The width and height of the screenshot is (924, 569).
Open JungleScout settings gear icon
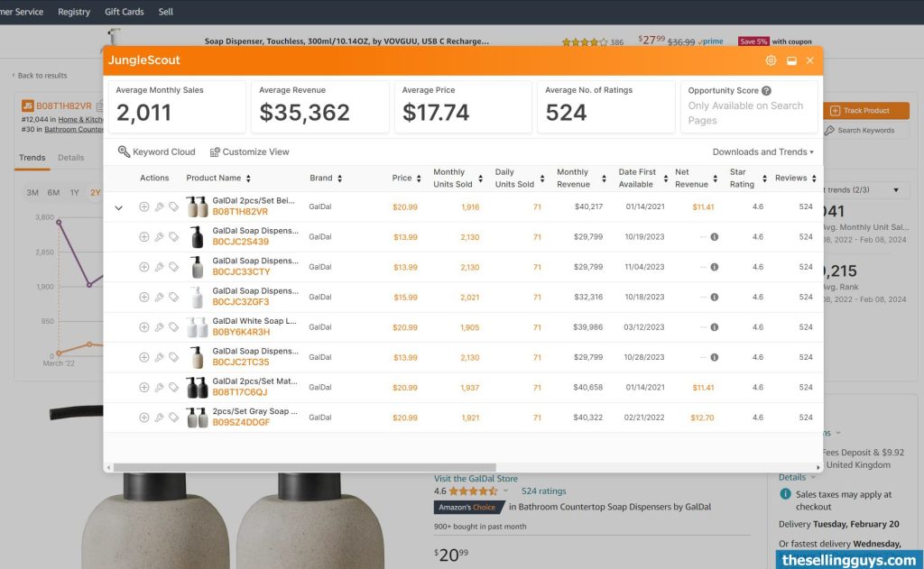pos(771,60)
